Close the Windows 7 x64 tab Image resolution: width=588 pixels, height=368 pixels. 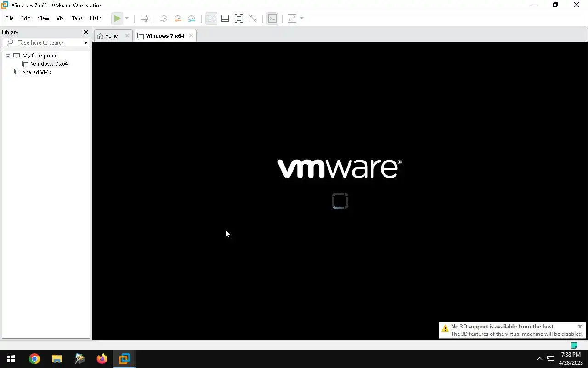click(191, 36)
